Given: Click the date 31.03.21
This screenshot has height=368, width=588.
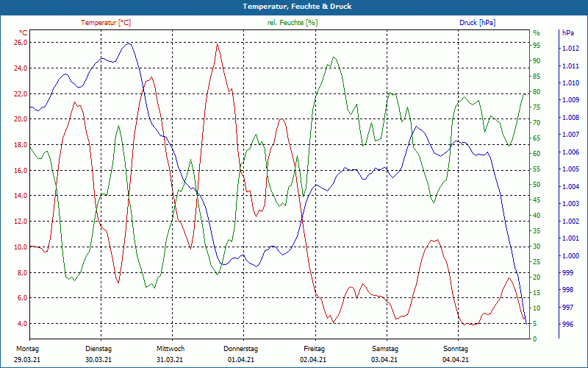Looking at the screenshot, I should tap(170, 360).
